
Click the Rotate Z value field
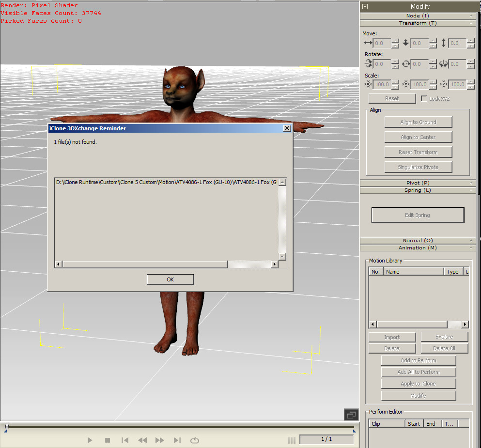pos(457,64)
